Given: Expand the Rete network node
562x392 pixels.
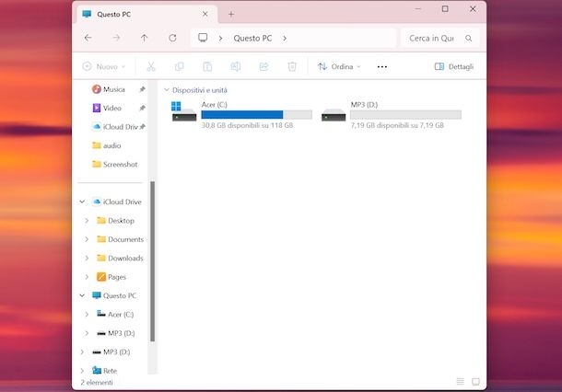Looking at the screenshot, I should pos(82,371).
